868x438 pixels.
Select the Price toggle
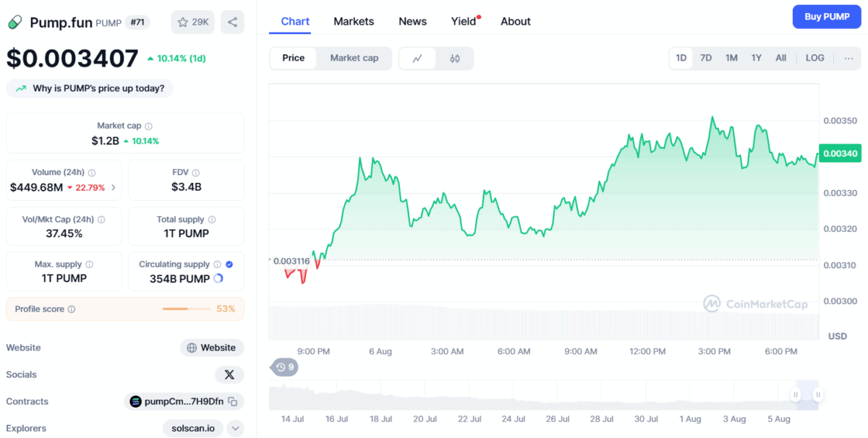coord(294,58)
